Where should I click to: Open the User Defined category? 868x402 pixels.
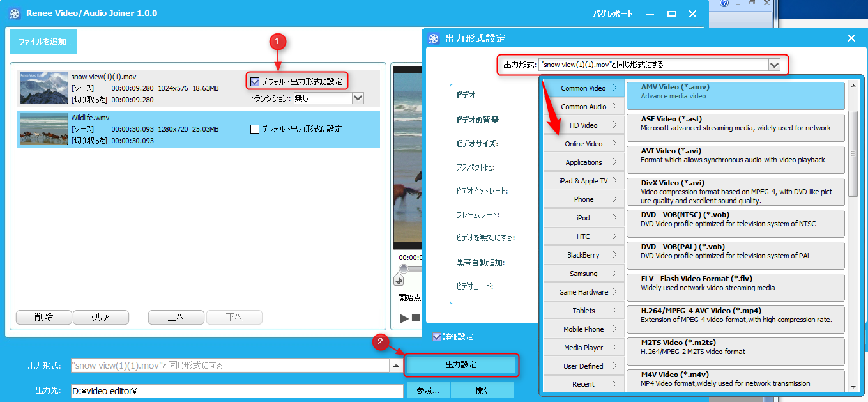click(x=584, y=366)
